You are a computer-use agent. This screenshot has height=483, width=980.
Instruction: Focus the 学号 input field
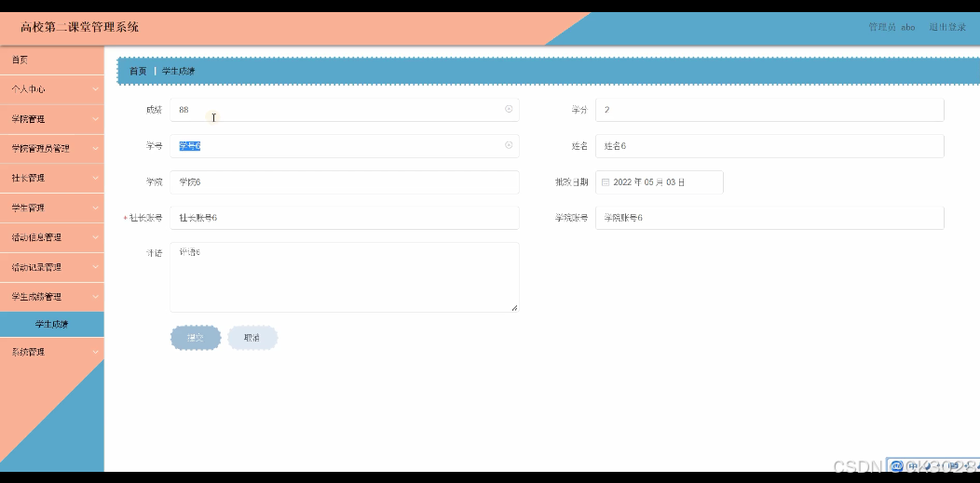(345, 146)
